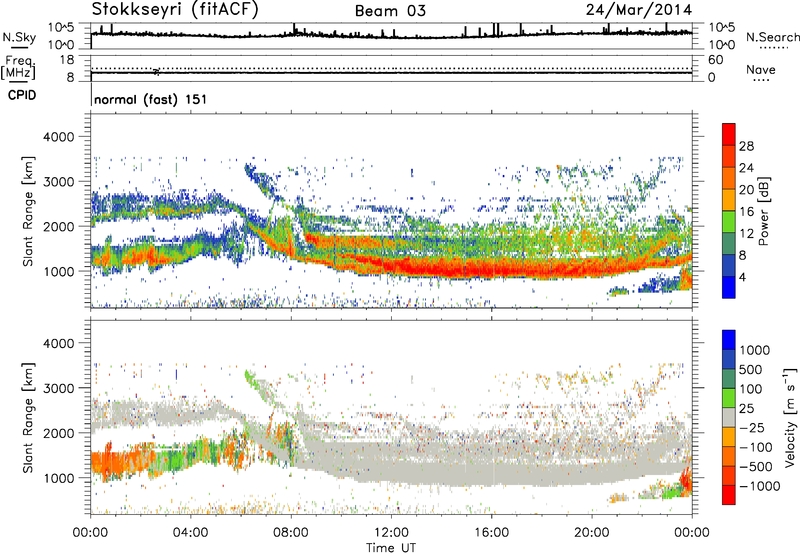
Task: Click the '-500' Velocity colorbar label
Action: point(756,466)
